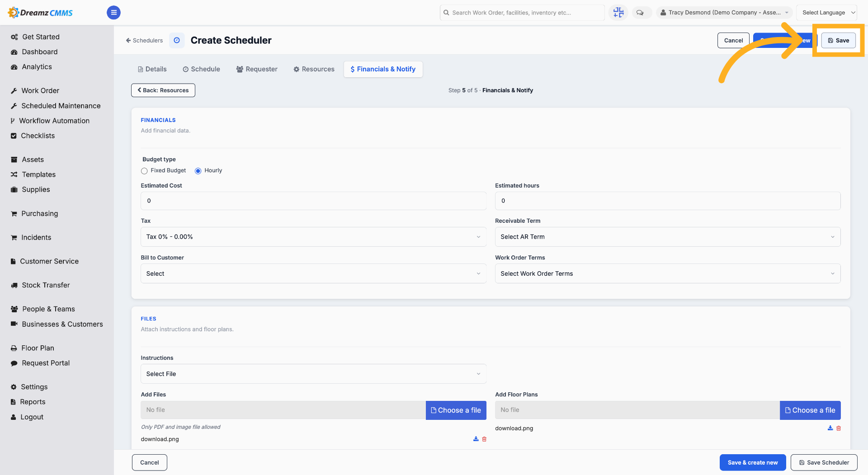Click the Back: Resources button
Image resolution: width=868 pixels, height=475 pixels.
click(x=163, y=90)
